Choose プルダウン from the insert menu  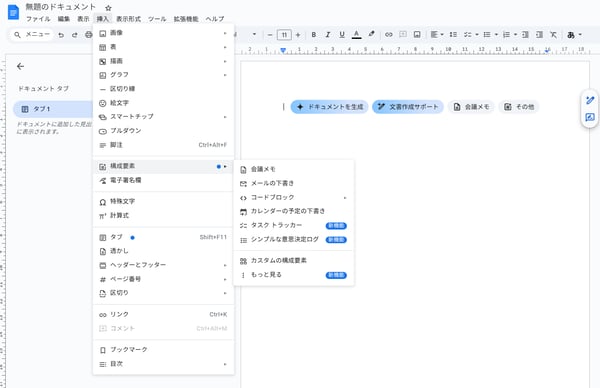(163, 131)
